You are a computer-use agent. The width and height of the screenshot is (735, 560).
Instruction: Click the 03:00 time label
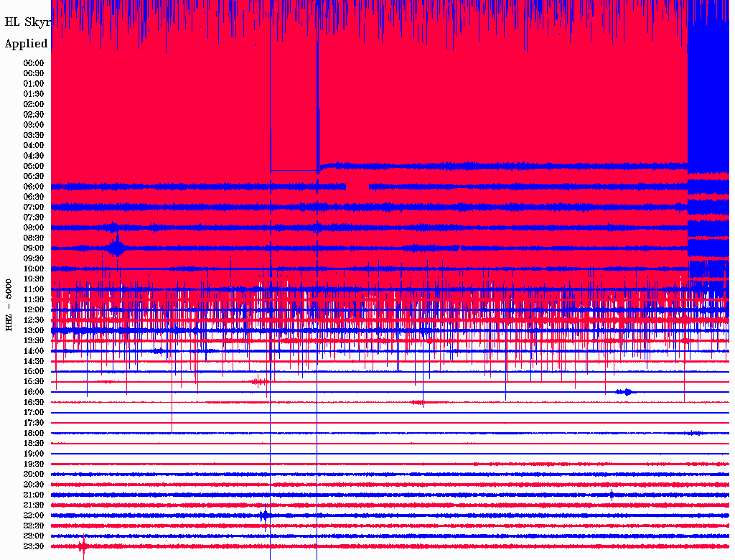coord(34,125)
